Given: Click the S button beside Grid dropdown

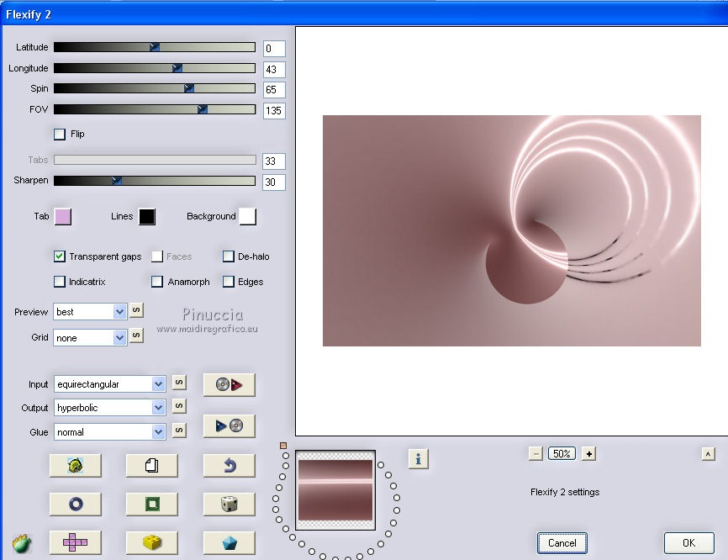Looking at the screenshot, I should [136, 335].
